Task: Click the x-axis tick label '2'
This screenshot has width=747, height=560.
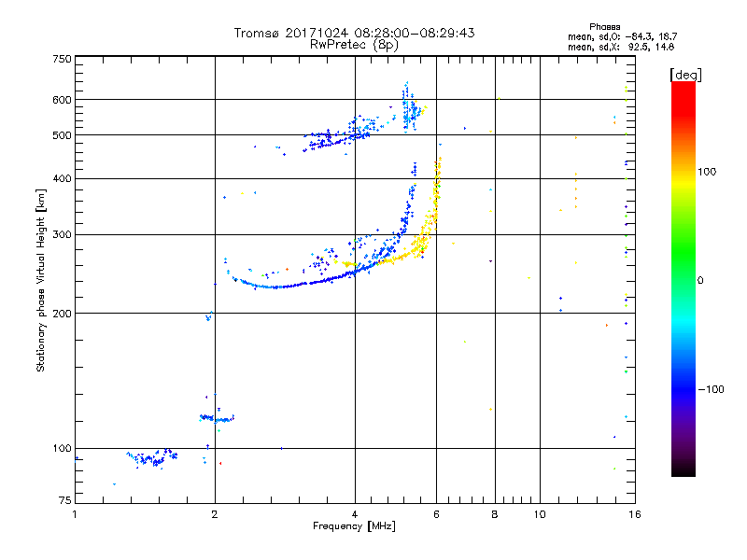Action: click(x=215, y=514)
